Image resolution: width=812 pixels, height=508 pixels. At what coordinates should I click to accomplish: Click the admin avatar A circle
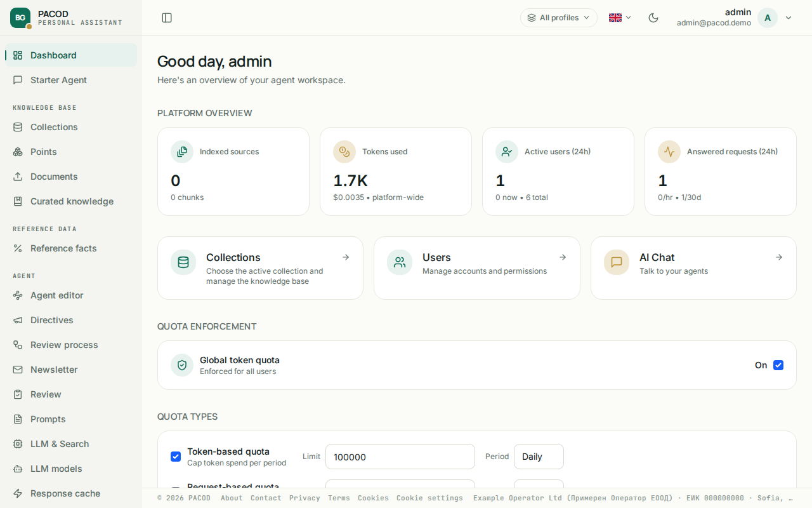tap(768, 18)
